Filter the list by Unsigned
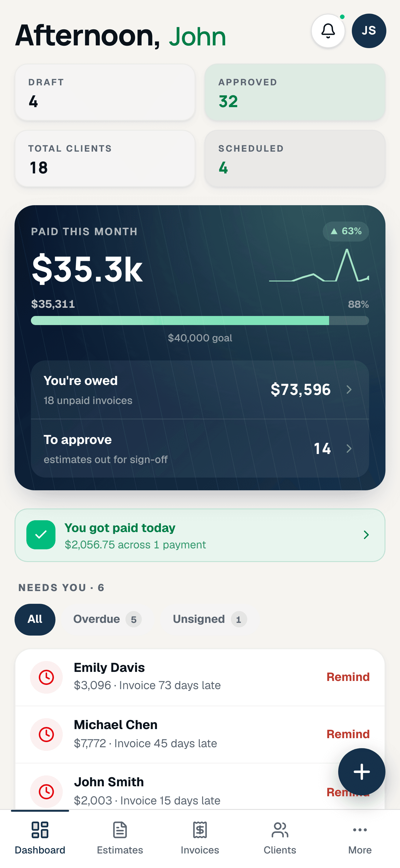This screenshot has width=400, height=868. [209, 619]
